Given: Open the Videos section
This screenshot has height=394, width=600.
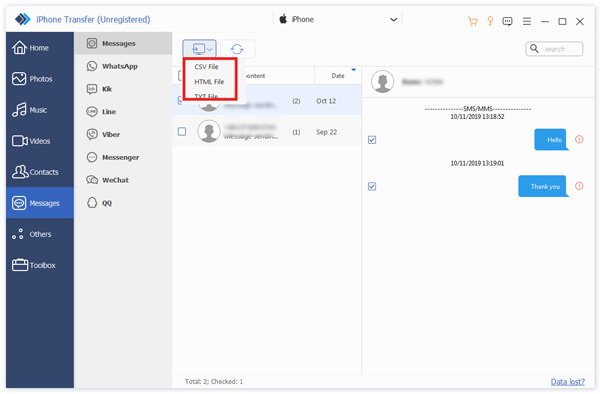Looking at the screenshot, I should click(x=40, y=141).
